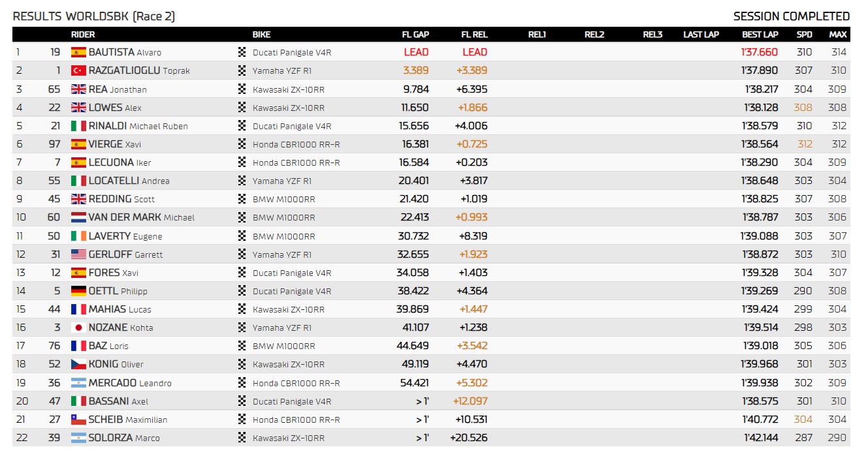Click best lap 1'40.772 in SCHEIB row
Viewport: 868px width, 460px height.
pyautogui.click(x=761, y=420)
